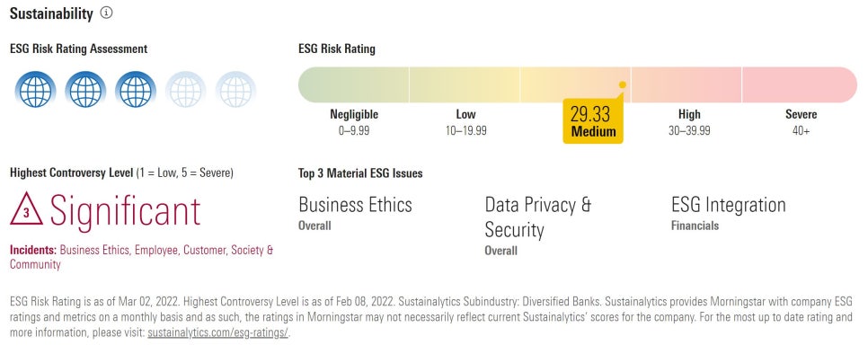Screen dimensions: 868x354
Task: Click the 29.33 Medium rating badge
Action: [593, 121]
